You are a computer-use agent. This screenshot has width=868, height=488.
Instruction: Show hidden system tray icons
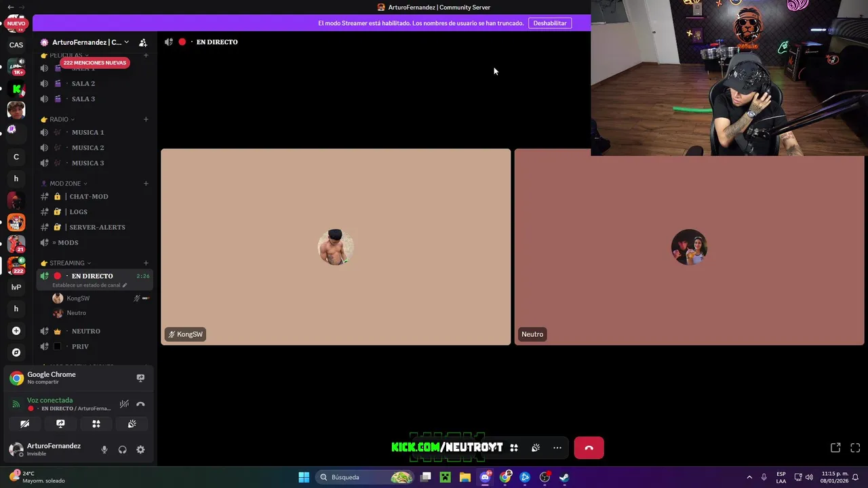[749, 477]
